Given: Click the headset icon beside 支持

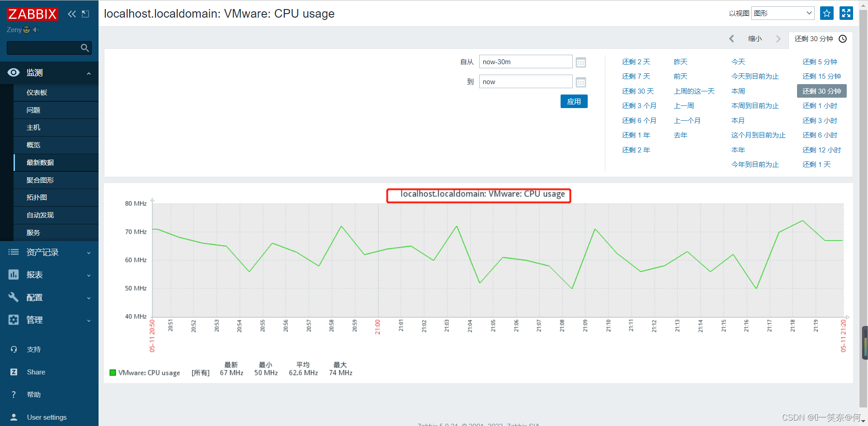Looking at the screenshot, I should (14, 349).
